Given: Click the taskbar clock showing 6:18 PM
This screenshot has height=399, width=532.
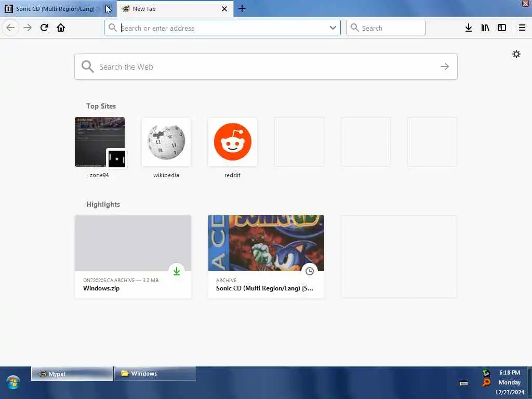Looking at the screenshot, I should [x=510, y=373].
